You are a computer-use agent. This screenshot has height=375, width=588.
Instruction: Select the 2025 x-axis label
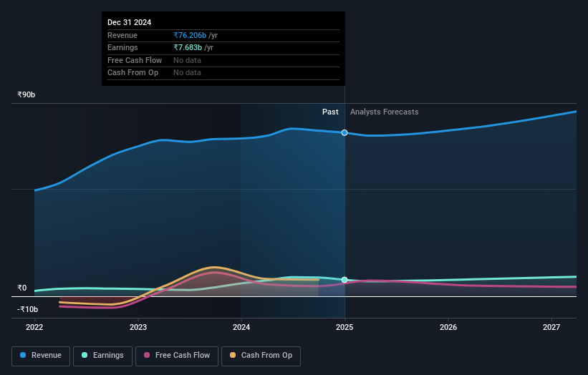point(344,328)
